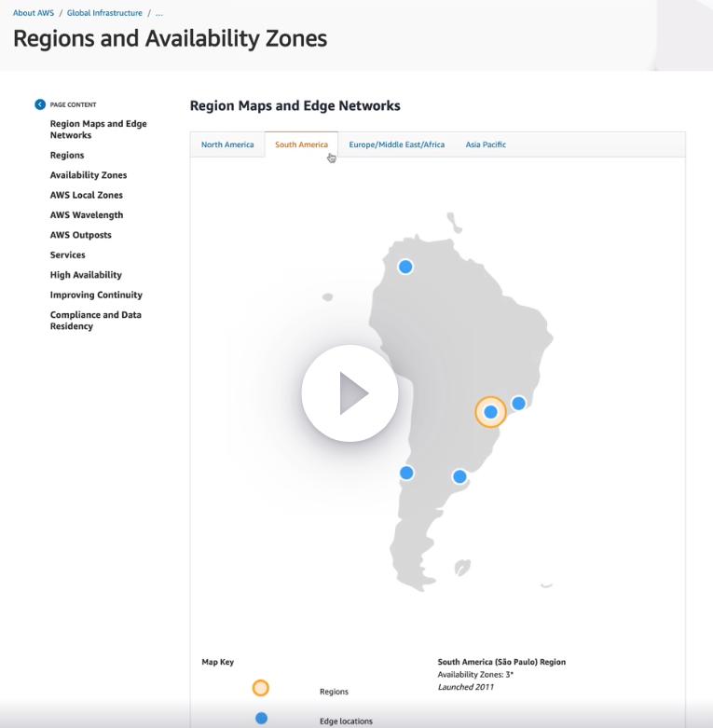Open AWS Local Zones sidebar link
This screenshot has height=728, width=713.
click(87, 195)
